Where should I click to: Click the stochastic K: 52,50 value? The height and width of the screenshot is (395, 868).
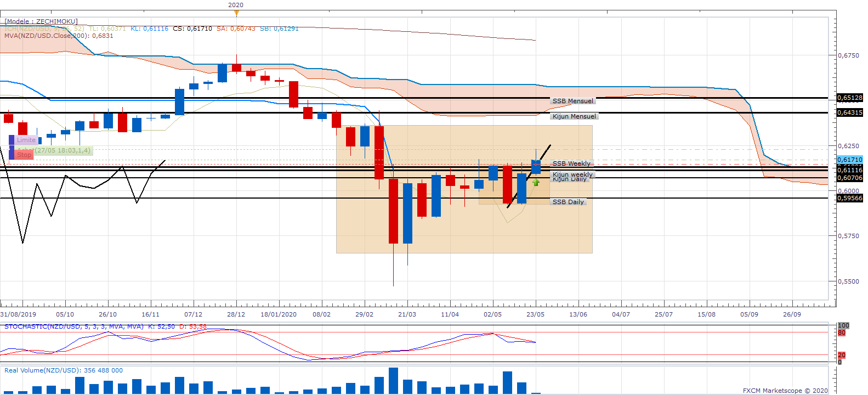162,326
